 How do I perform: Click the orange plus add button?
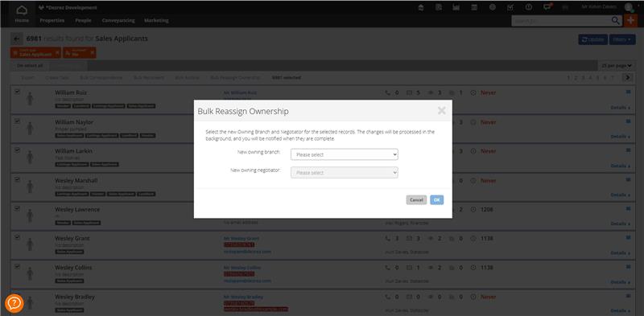(630, 21)
